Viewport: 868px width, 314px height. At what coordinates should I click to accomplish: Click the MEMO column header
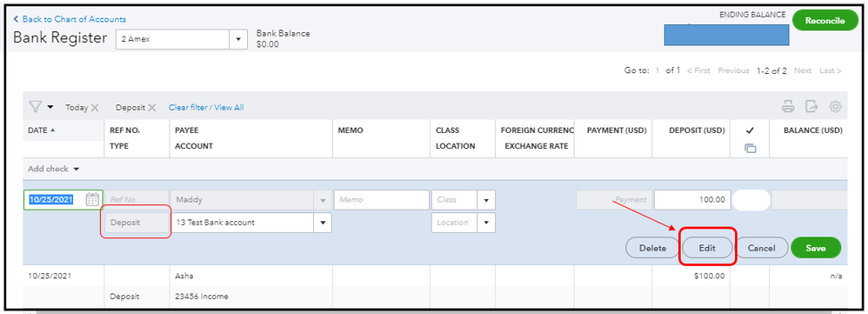point(351,131)
